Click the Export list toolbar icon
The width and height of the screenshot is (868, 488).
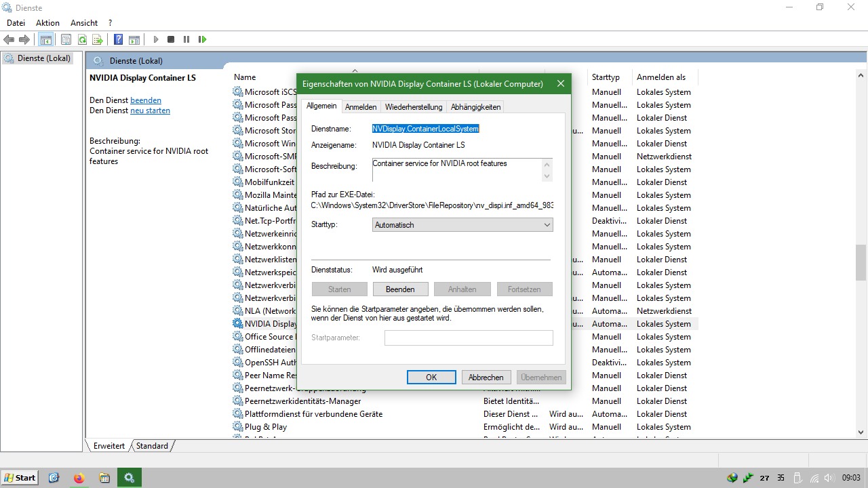[x=98, y=40]
